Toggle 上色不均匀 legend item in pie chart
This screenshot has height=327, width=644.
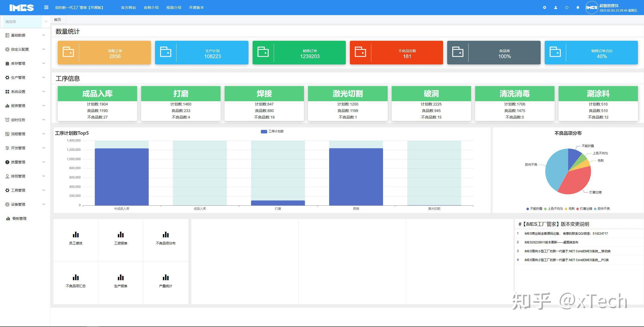pos(553,209)
